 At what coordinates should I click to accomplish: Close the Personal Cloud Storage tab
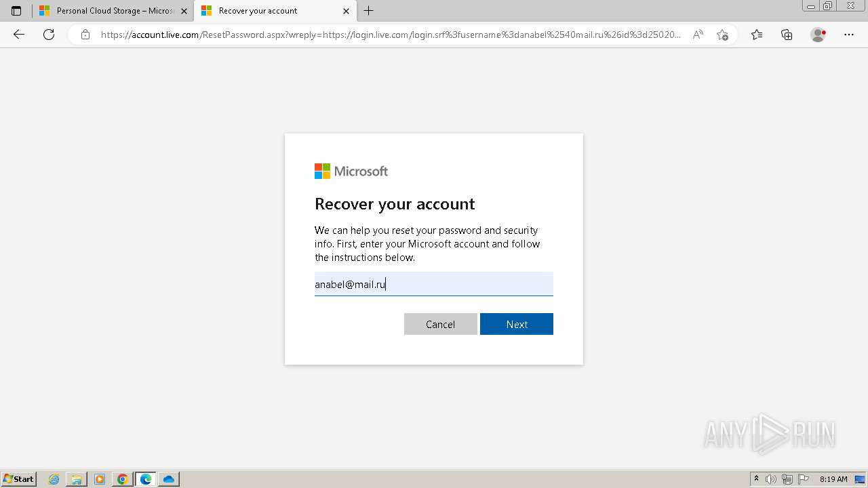pos(184,11)
